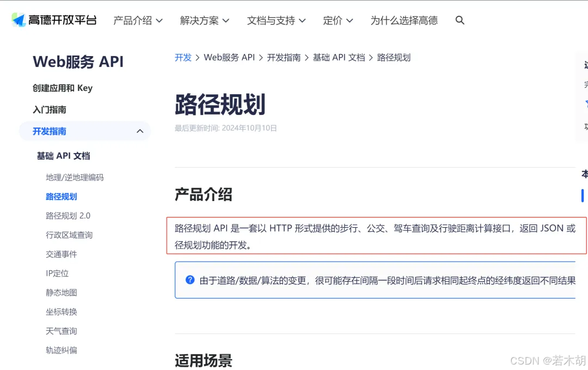Screen dimensions: 588x370
Task: Collapse the 开发指南 sidebar section
Action: coord(85,131)
